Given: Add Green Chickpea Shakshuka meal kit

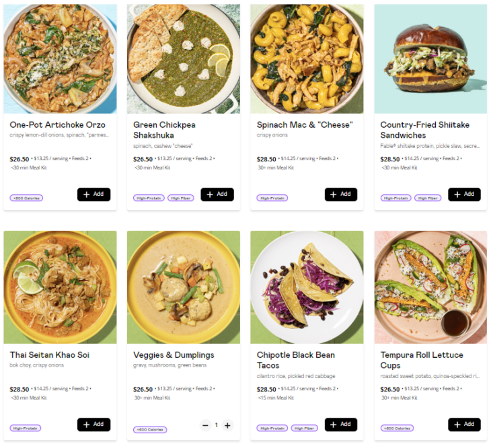Looking at the screenshot, I should (217, 194).
